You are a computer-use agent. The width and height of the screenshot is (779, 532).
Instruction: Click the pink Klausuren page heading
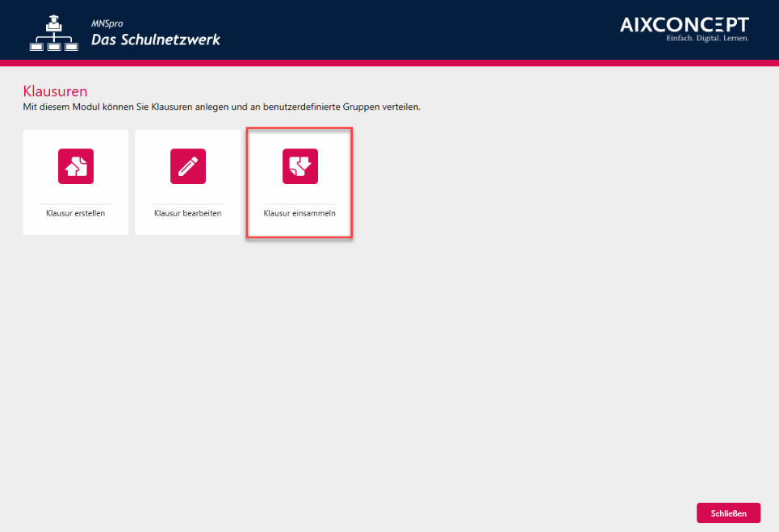coord(55,90)
